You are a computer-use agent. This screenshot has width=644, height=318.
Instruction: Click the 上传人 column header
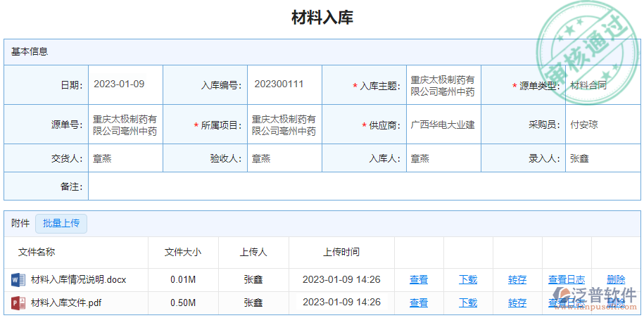(253, 252)
